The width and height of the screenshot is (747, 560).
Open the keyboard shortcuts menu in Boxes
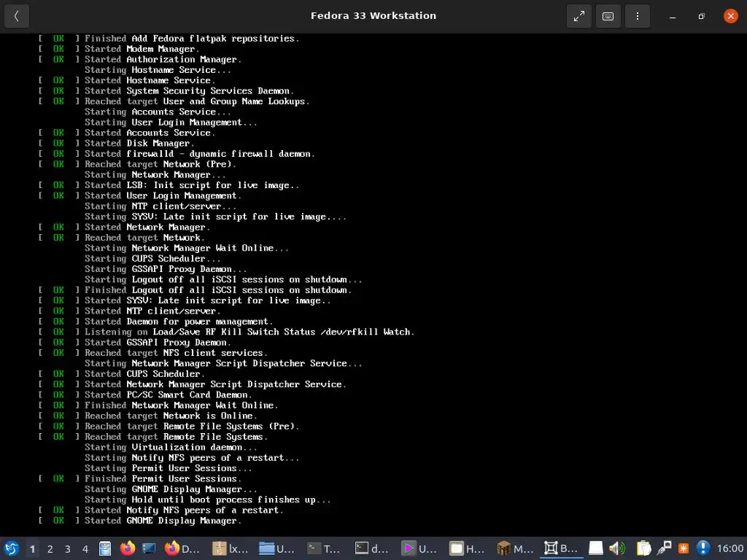pyautogui.click(x=608, y=16)
